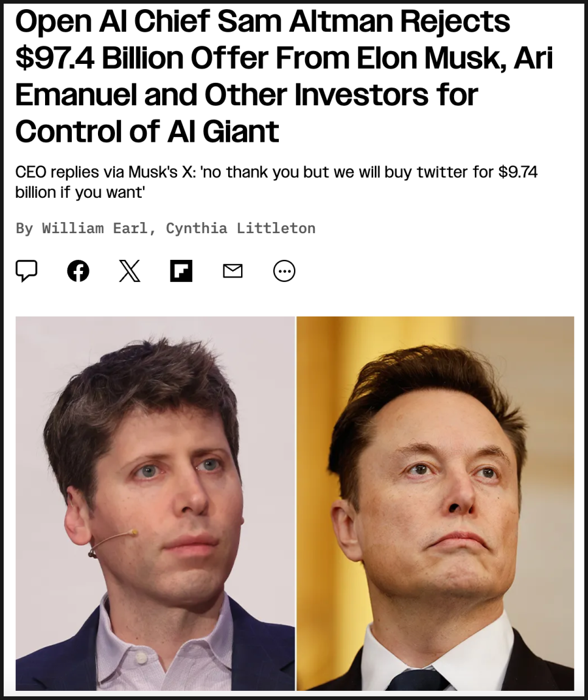Click '$97.4 Billion' in the headline

(99, 58)
